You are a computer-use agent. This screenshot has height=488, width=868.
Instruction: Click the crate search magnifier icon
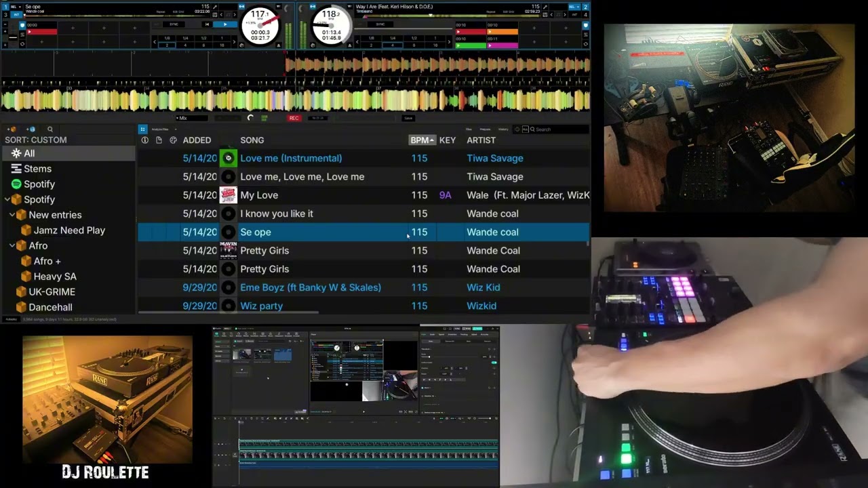tap(50, 129)
